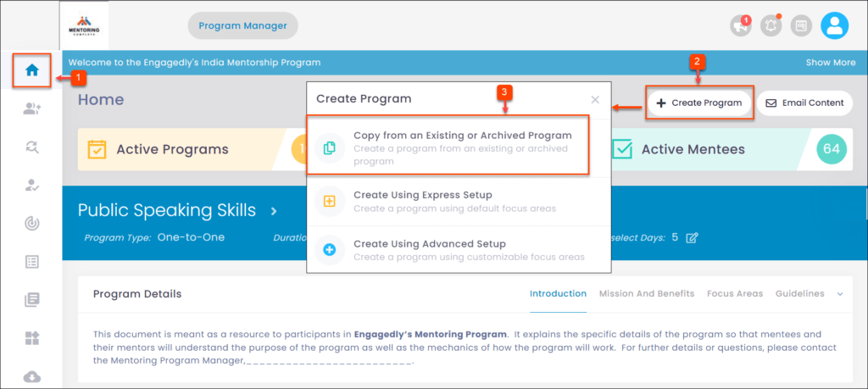Image resolution: width=868 pixels, height=389 pixels.
Task: Open the user profile avatar
Action: (x=834, y=26)
